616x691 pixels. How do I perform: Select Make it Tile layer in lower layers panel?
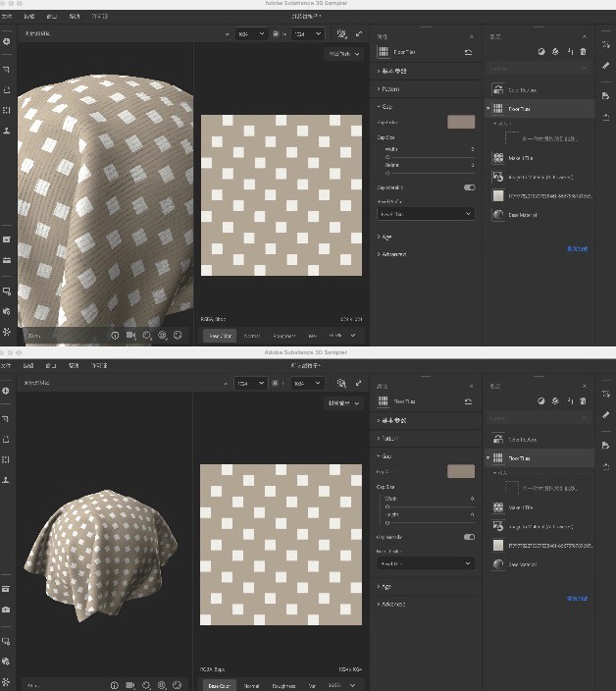(x=539, y=507)
